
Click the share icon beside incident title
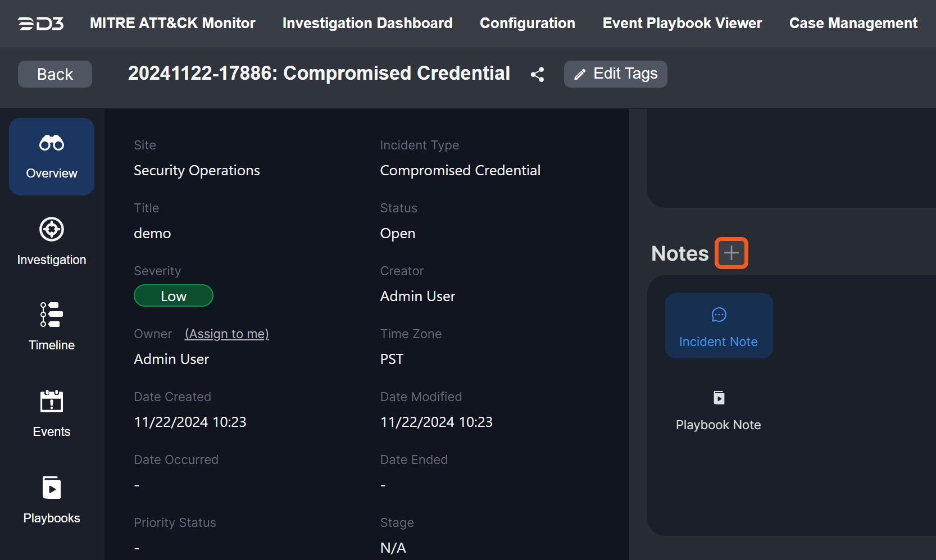coord(537,74)
